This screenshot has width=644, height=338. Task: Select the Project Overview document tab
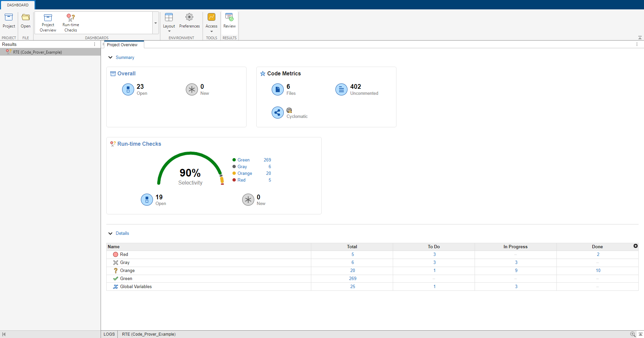tap(122, 45)
